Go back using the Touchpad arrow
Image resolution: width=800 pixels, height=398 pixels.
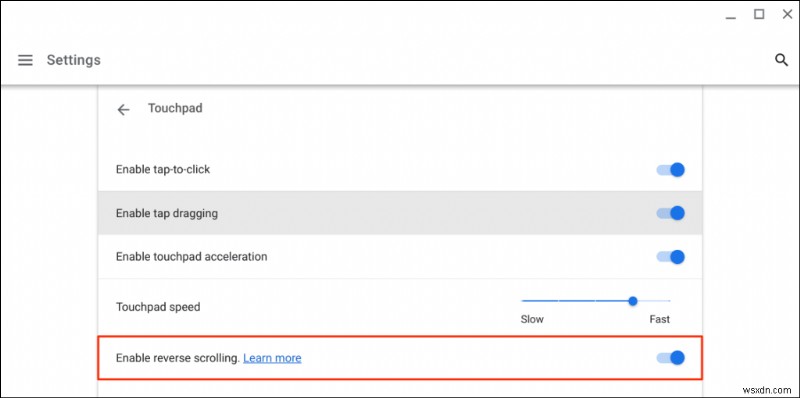[x=123, y=109]
